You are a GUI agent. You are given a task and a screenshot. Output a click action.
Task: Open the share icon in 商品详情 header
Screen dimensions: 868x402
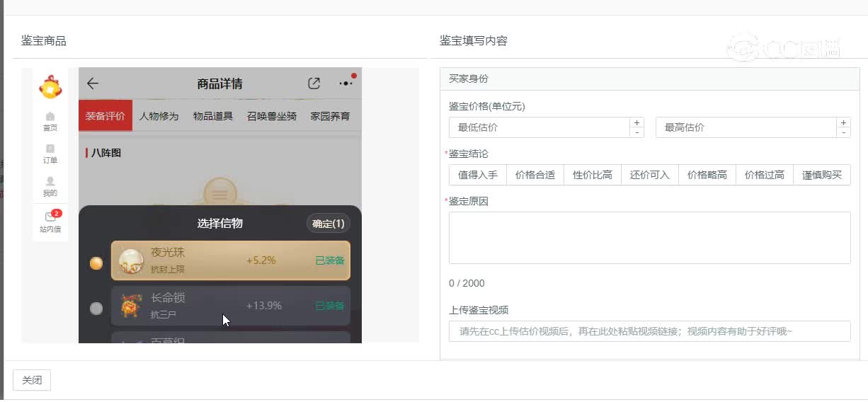point(314,84)
